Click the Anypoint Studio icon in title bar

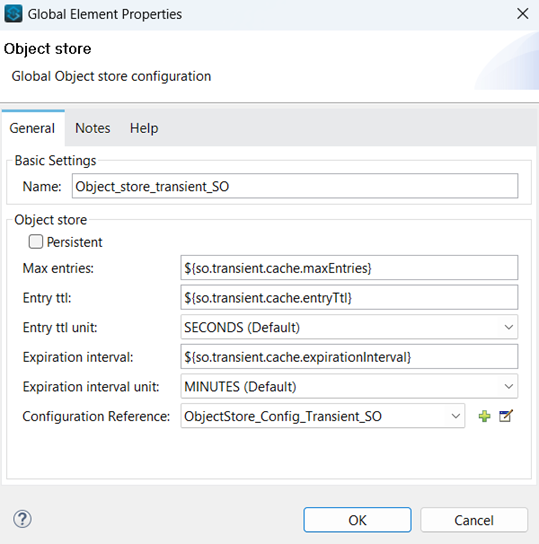[x=14, y=14]
